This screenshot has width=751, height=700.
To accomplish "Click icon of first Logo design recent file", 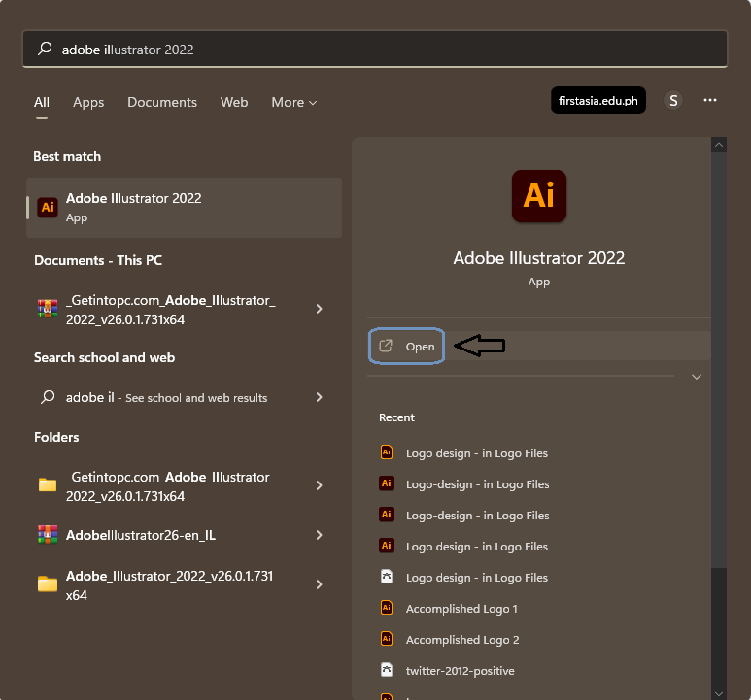I will point(387,452).
